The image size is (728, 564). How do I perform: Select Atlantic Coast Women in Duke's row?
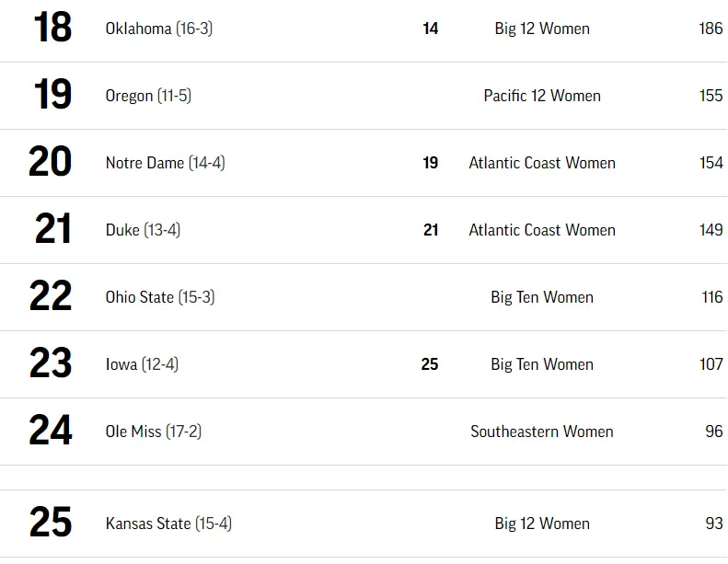pyautogui.click(x=542, y=230)
